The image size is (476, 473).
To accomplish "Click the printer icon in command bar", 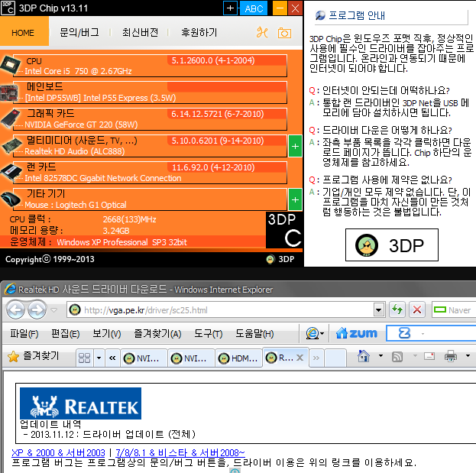I will pyautogui.click(x=451, y=356).
